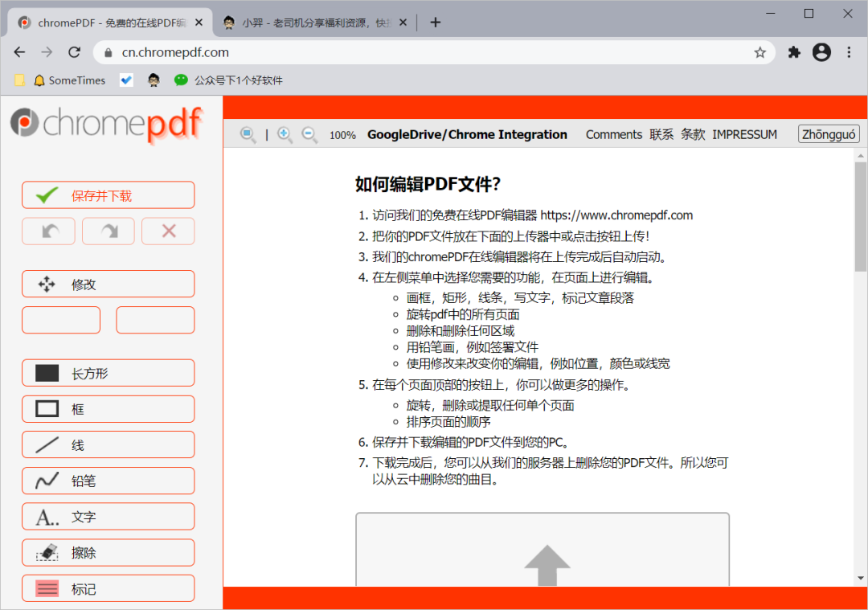Click the red X delete button
The width and height of the screenshot is (868, 610).
pos(168,231)
